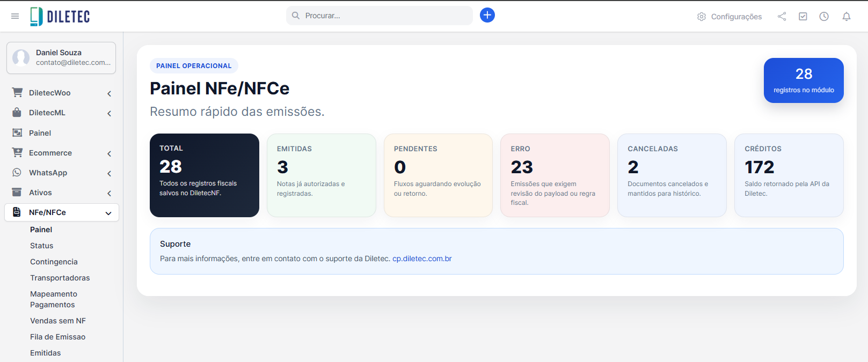Click the magnifier search icon
This screenshot has height=362, width=868.
[296, 16]
